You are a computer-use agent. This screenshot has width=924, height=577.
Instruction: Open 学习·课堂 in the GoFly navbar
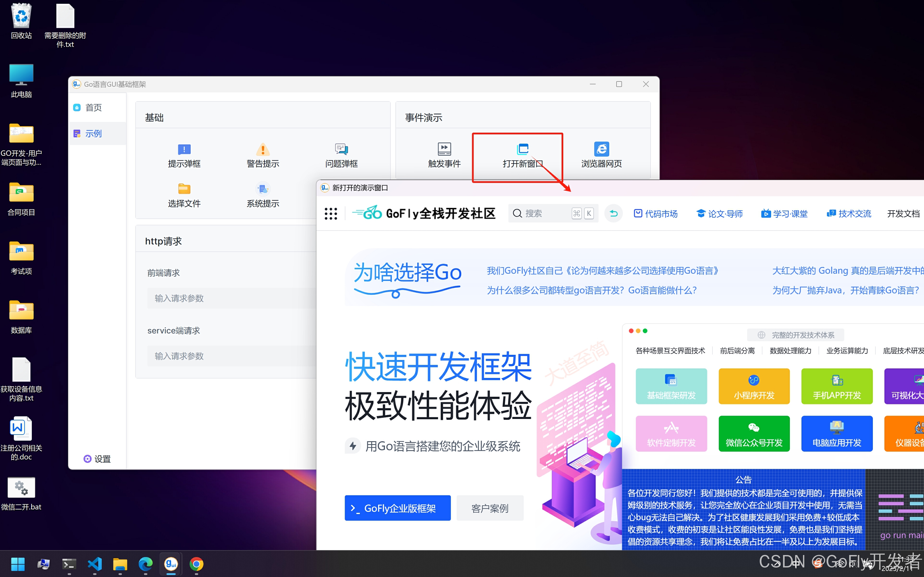pyautogui.click(x=784, y=213)
